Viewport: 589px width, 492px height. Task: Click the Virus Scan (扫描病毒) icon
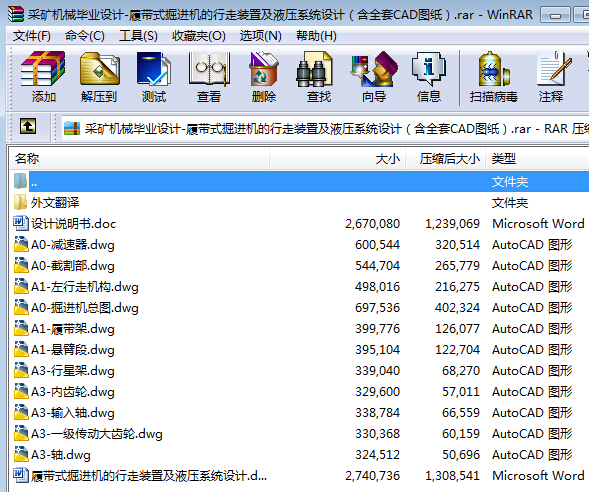[x=493, y=69]
